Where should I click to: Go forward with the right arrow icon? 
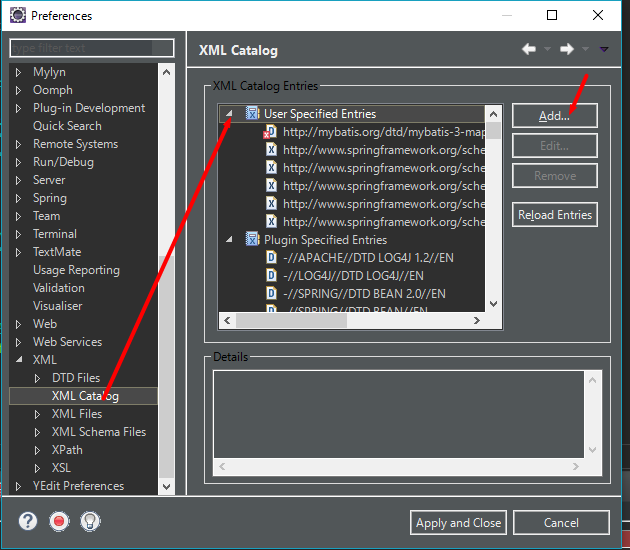coord(567,49)
